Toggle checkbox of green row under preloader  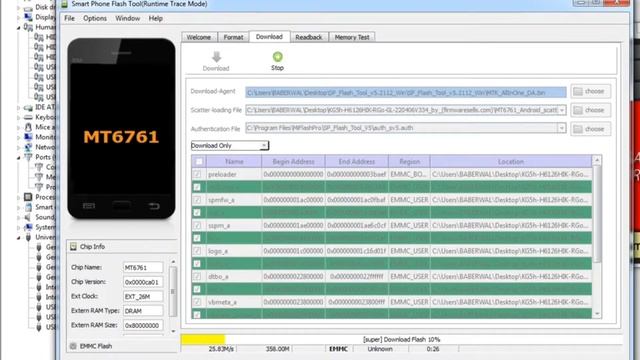point(197,187)
